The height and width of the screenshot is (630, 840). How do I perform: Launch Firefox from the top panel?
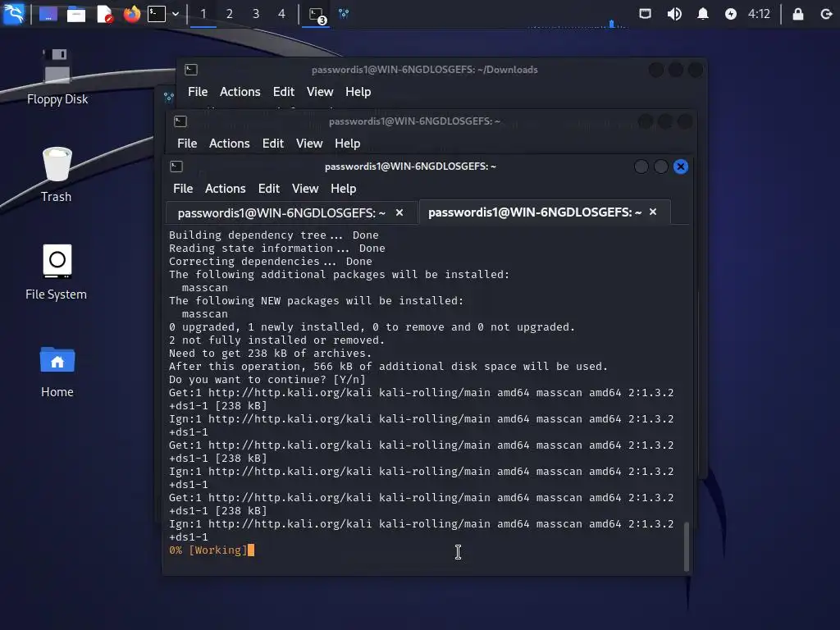pos(132,13)
